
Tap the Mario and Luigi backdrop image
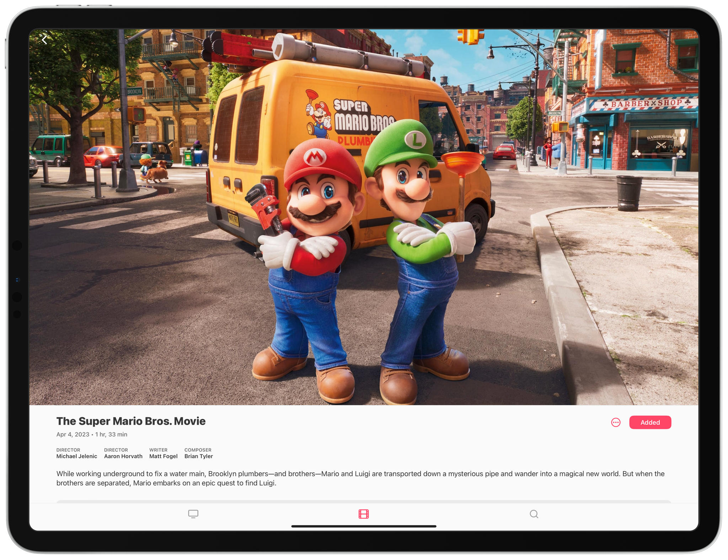coord(364,217)
